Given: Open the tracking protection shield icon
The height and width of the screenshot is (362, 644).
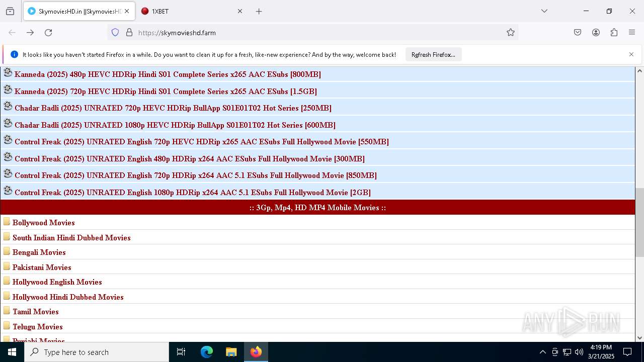Looking at the screenshot, I should pos(115,32).
